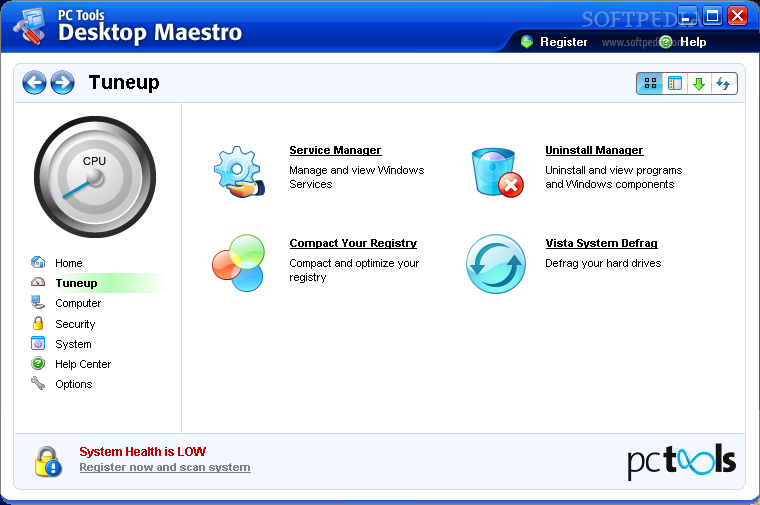Click the green download arrow icon
The height and width of the screenshot is (505, 760).
[699, 83]
